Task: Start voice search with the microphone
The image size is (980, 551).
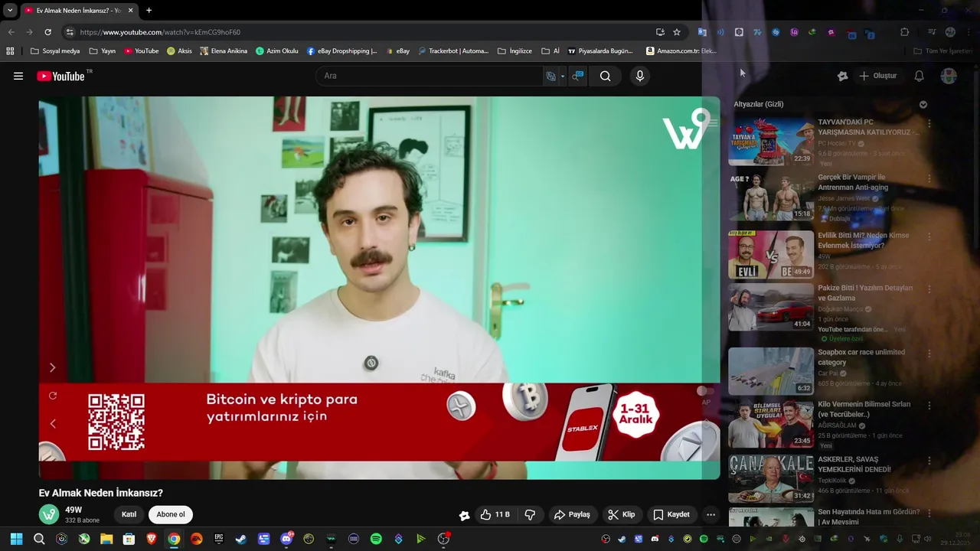Action: point(640,76)
